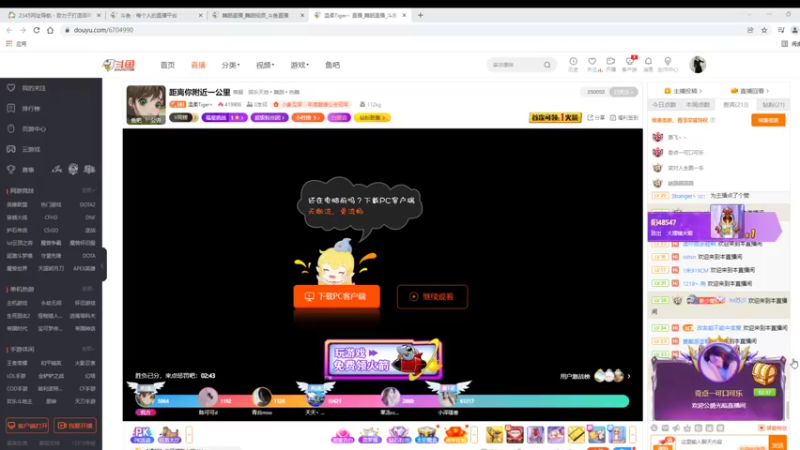This screenshot has width=800, height=450.
Task: Open the orange hourly ranking badge
Action: [308, 117]
